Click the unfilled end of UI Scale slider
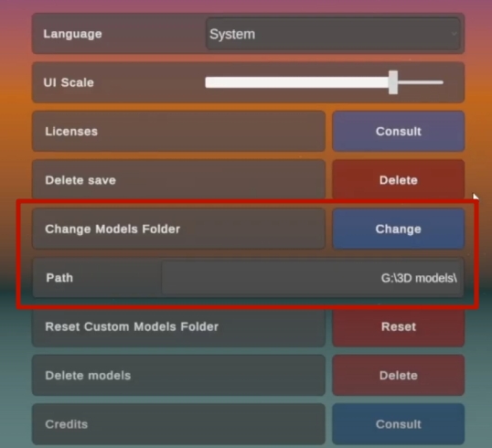Viewport: 492px width, 448px height. (x=421, y=82)
